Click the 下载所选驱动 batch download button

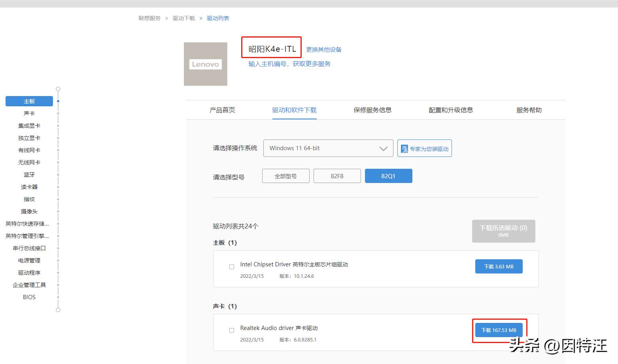coord(503,231)
